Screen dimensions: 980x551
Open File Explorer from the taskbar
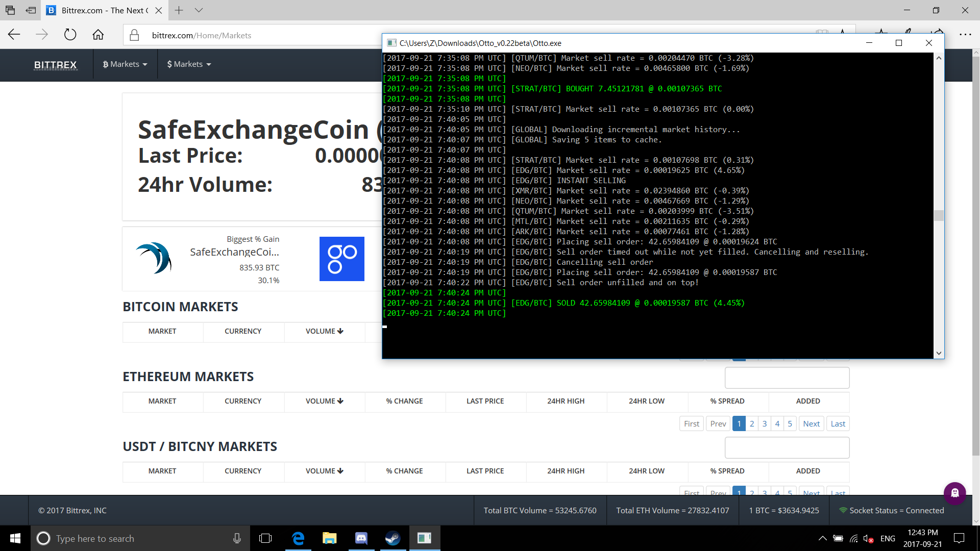click(x=330, y=538)
